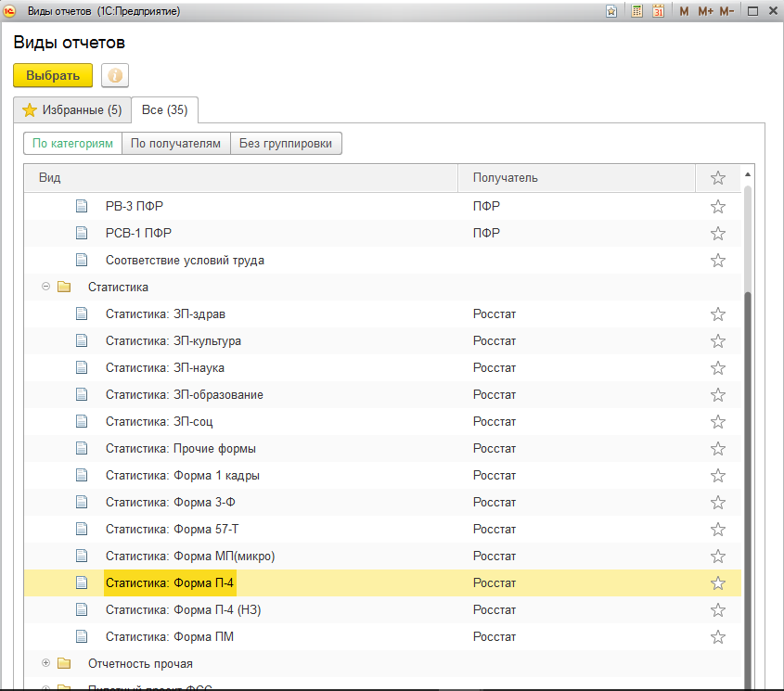Image resolution: width=784 pixels, height=691 pixels.
Task: Add Статистика: ЗП-соц to favorites
Action: click(x=718, y=422)
